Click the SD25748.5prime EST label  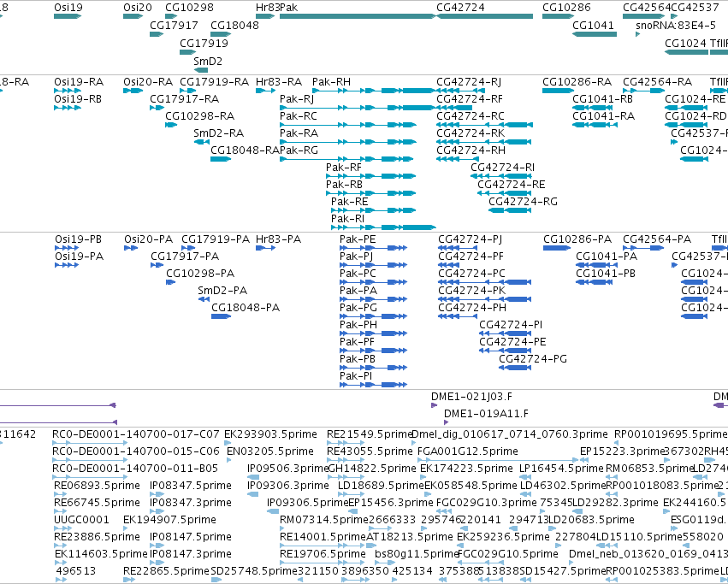click(253, 570)
